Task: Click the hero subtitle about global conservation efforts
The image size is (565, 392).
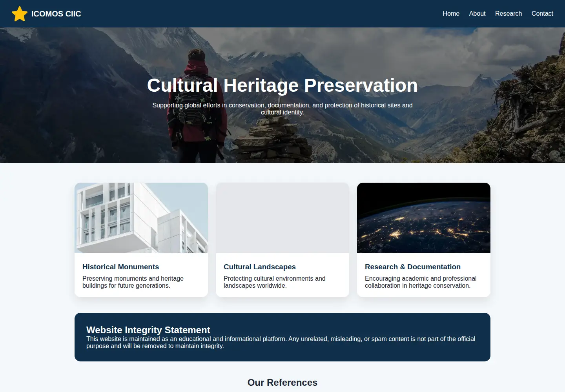Action: pos(282,109)
